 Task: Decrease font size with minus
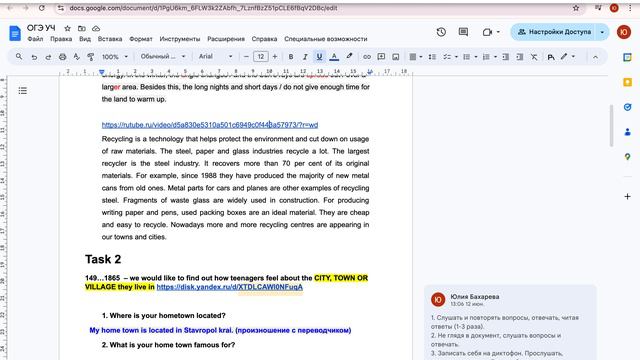pyautogui.click(x=246, y=57)
